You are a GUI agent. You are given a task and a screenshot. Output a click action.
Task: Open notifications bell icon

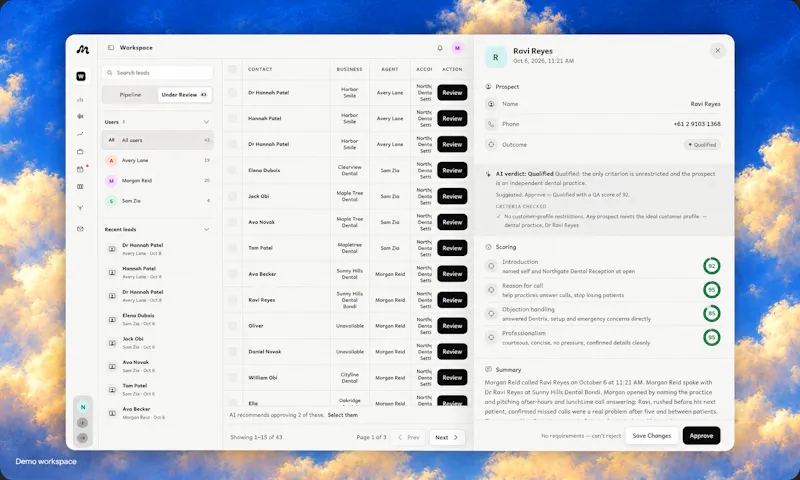click(440, 48)
